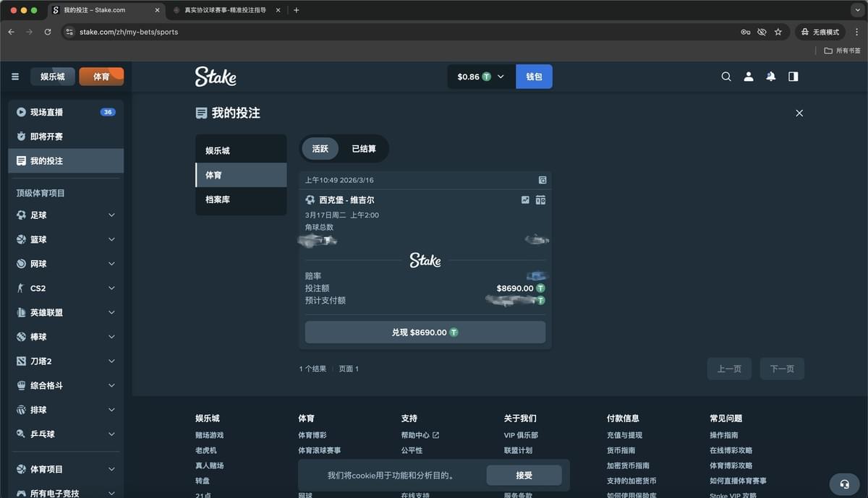Accept cookies with 接受 button

point(524,476)
